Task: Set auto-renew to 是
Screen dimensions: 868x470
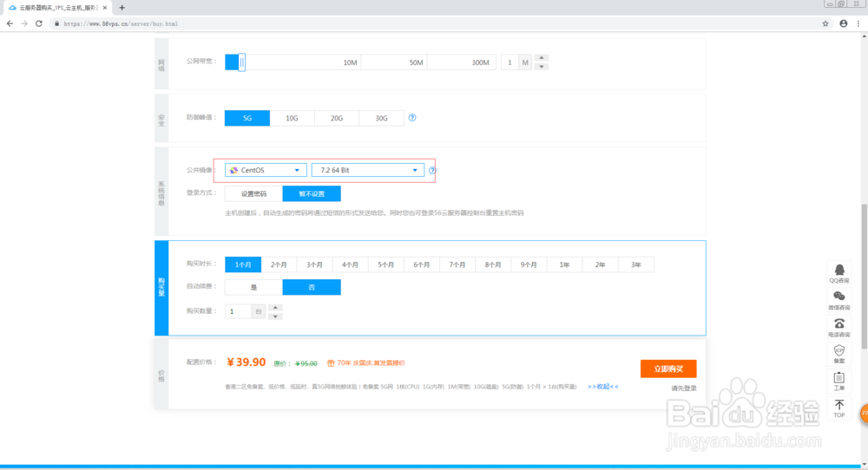Action: tap(253, 287)
